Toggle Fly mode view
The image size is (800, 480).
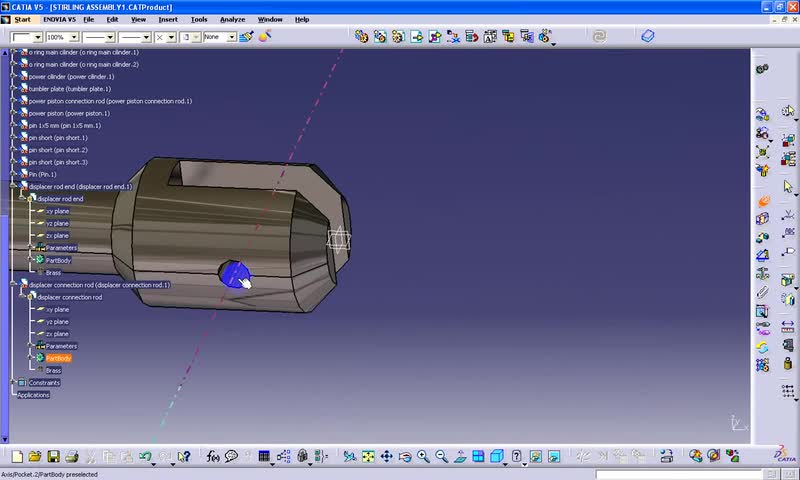pos(349,456)
